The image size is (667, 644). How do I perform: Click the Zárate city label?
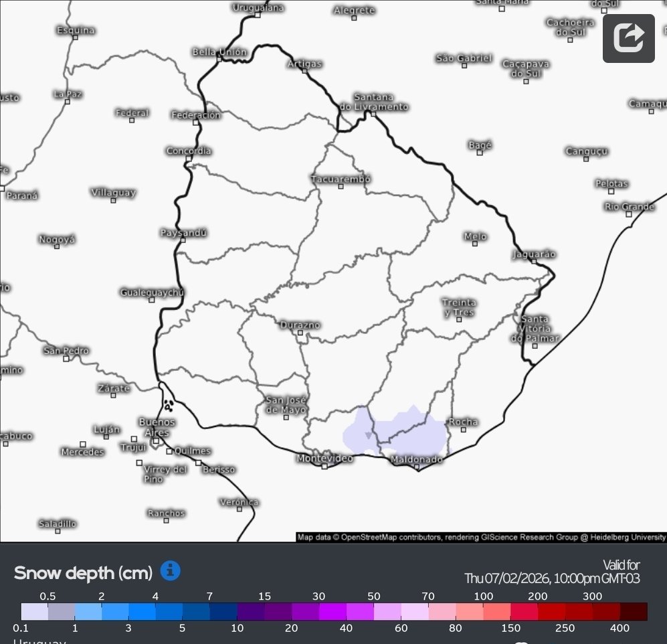[x=113, y=388]
